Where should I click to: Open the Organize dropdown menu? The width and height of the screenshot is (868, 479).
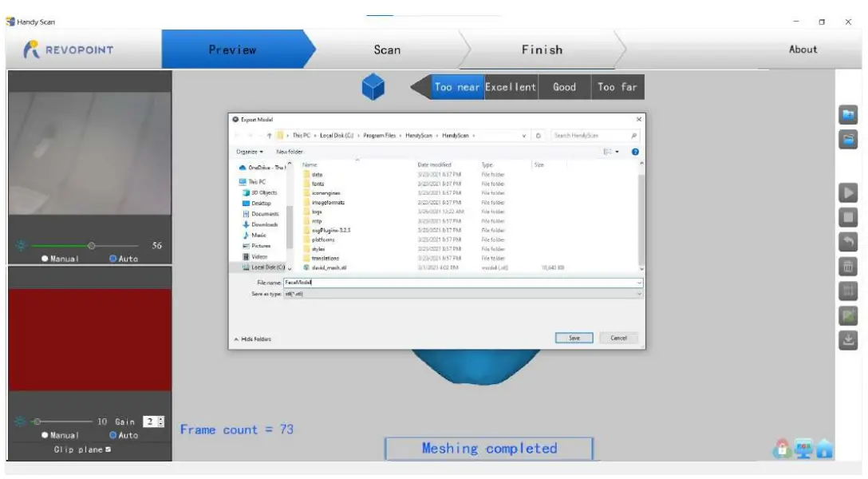click(x=250, y=152)
